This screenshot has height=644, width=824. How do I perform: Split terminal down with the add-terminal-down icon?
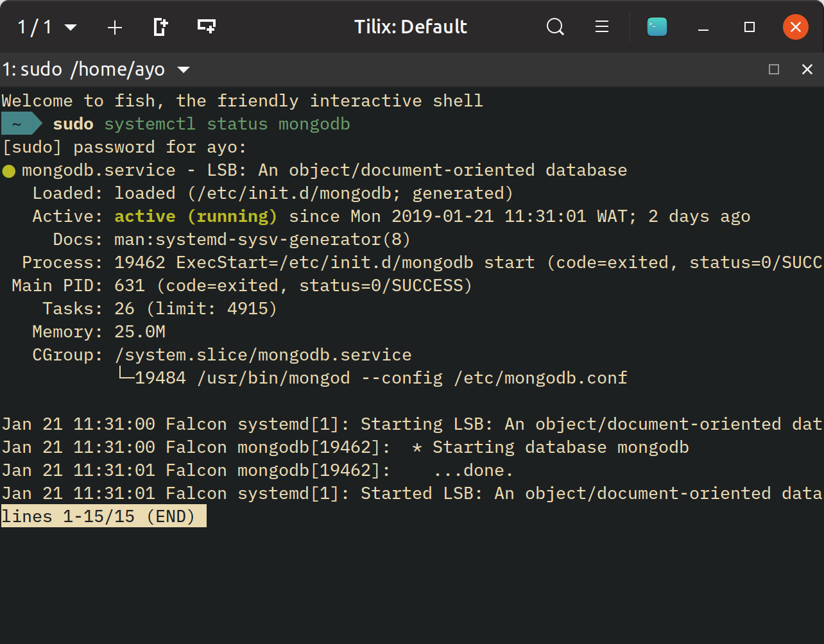[206, 27]
